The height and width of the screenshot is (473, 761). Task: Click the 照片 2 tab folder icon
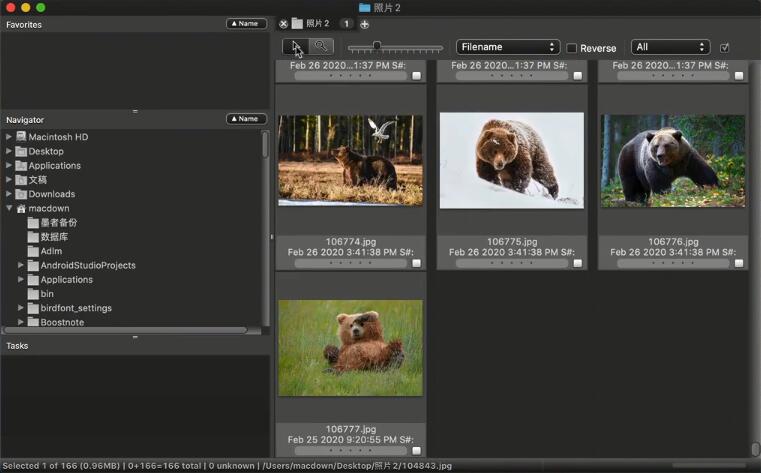(298, 24)
